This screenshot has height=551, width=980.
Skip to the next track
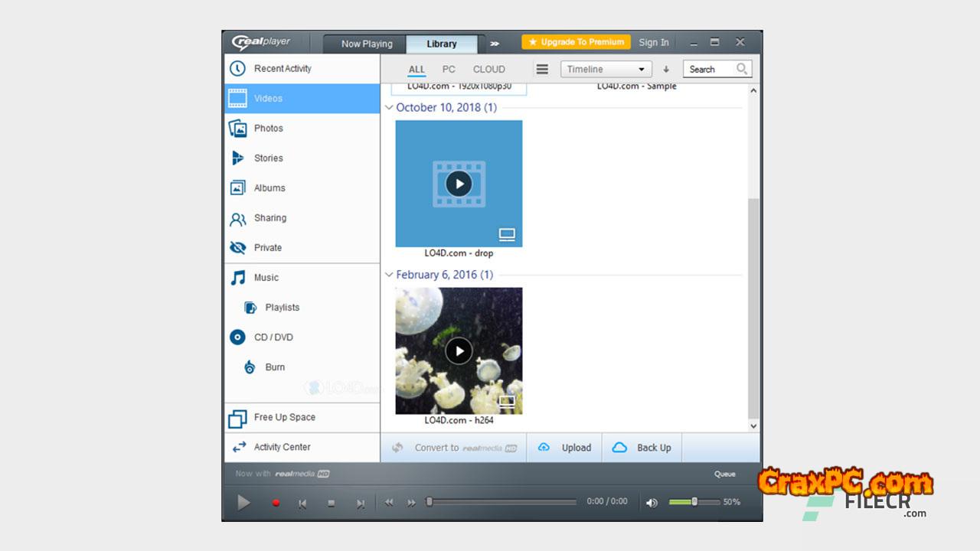coord(360,503)
